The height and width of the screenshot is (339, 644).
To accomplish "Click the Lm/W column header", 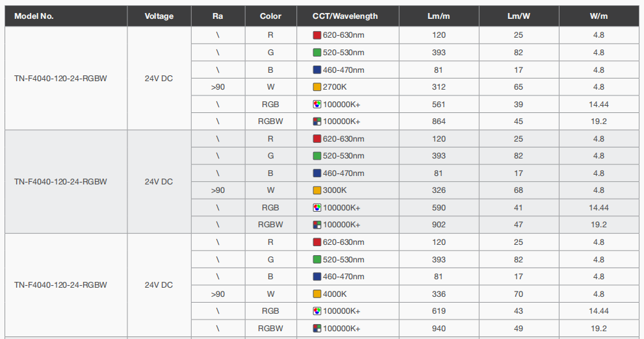I will point(519,16).
